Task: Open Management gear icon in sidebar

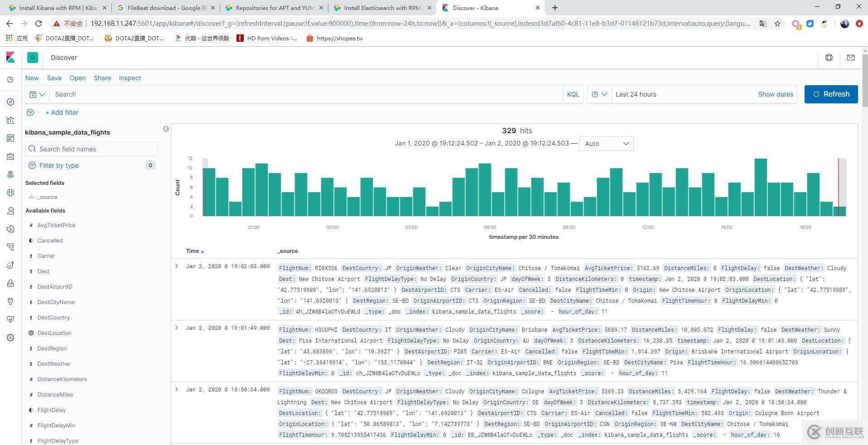Action: (x=10, y=338)
